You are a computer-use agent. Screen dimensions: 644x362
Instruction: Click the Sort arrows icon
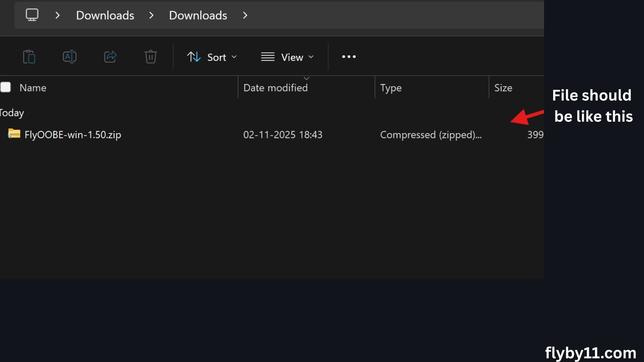[194, 57]
